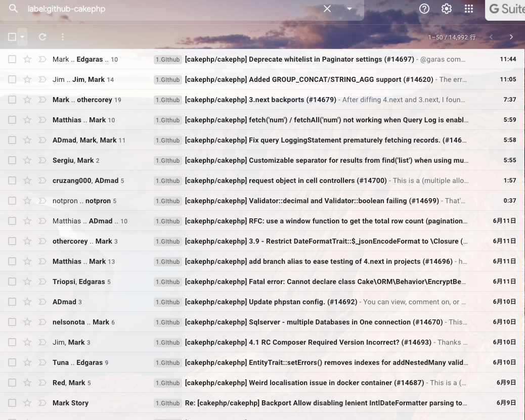Toggle importance marker on ADmad, Mark, Mark email
Screen dimensions: 525x420
coord(42,140)
